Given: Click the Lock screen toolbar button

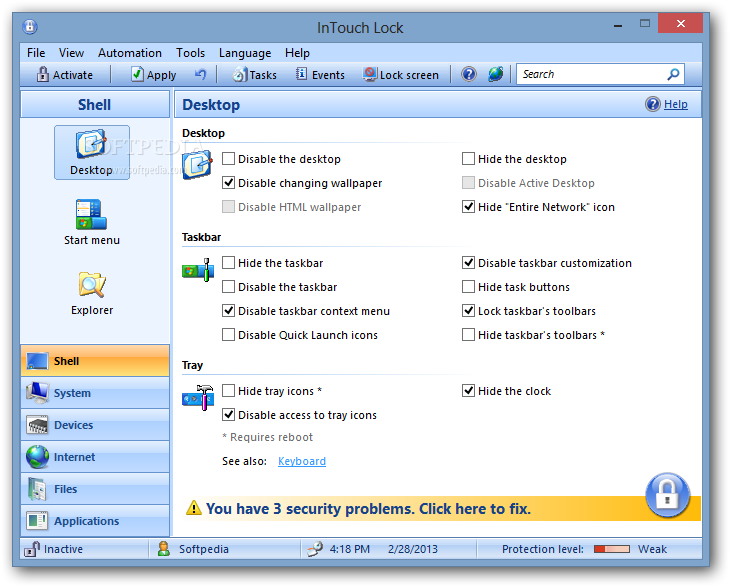Looking at the screenshot, I should click(x=401, y=74).
